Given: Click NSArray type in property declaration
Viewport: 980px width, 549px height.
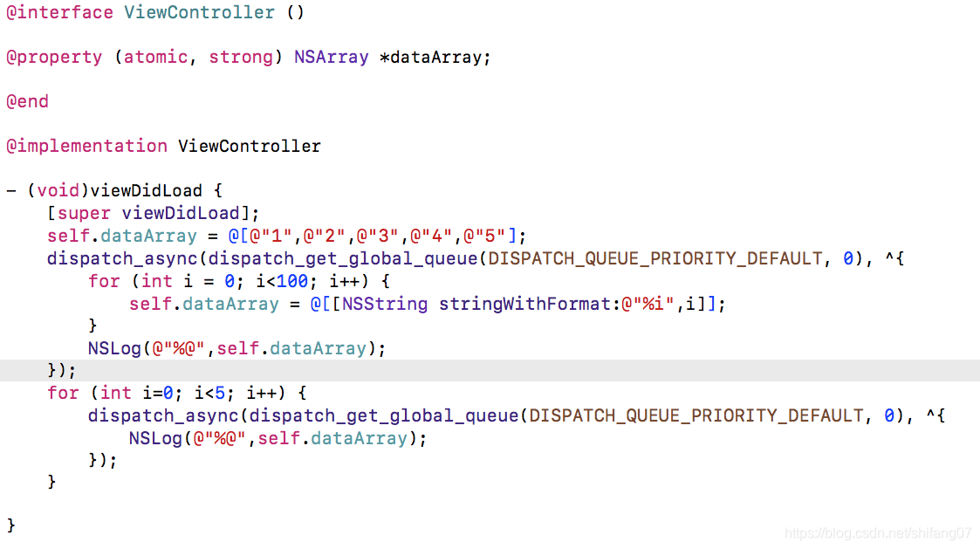Looking at the screenshot, I should 332,58.
